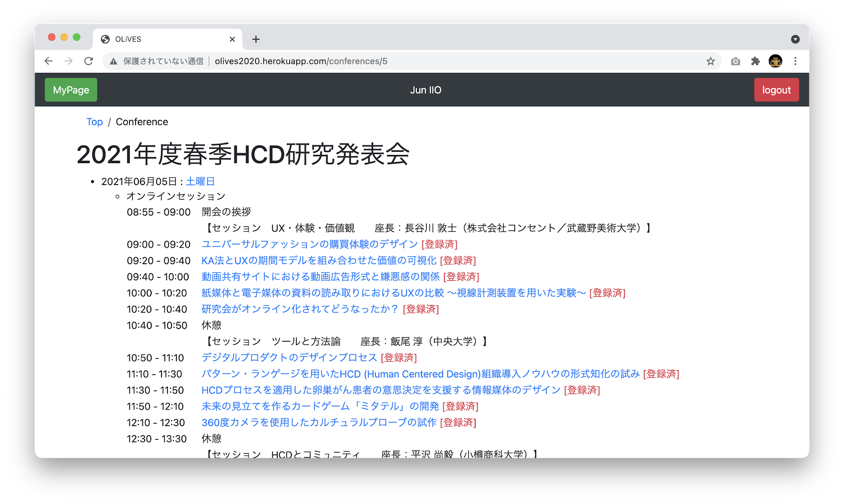Open the browser extensions puzzle icon
Screen dimensions: 844x504
pos(755,61)
